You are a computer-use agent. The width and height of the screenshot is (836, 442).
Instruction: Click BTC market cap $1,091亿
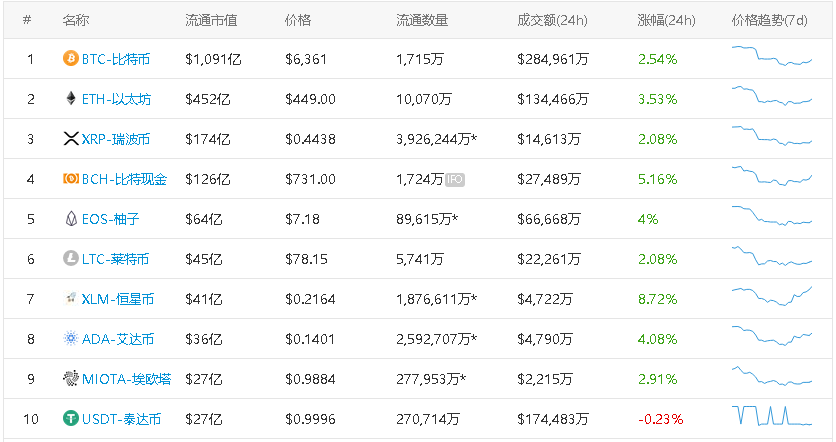click(x=213, y=59)
